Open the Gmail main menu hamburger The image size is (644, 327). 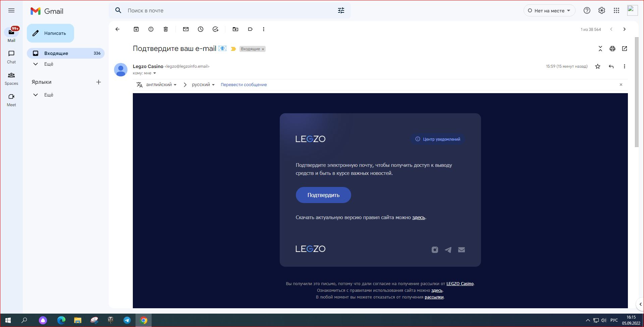pyautogui.click(x=11, y=10)
